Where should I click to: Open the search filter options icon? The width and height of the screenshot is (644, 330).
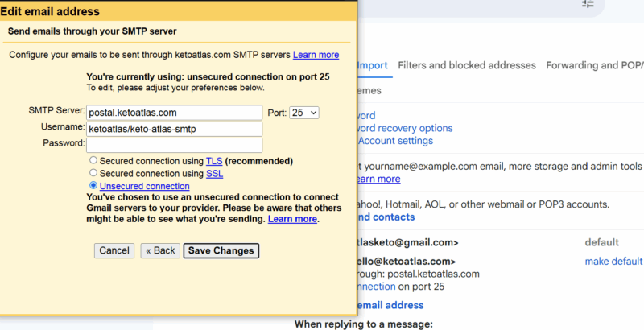(588, 4)
